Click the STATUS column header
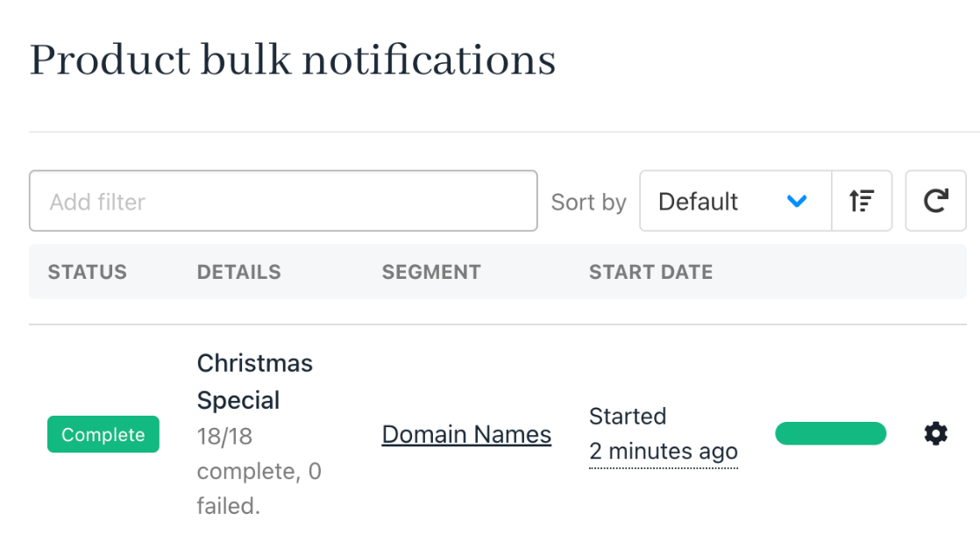Screen dimensions: 980x535 pos(88,272)
